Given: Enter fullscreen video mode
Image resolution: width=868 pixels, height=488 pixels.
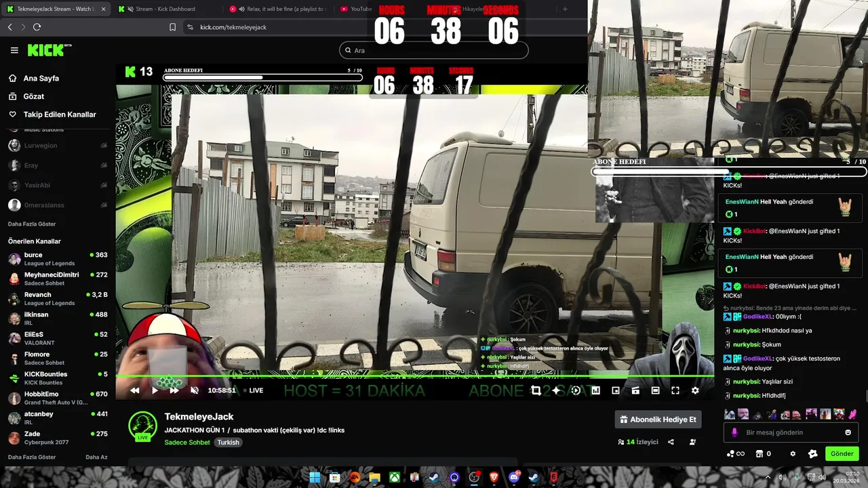Looking at the screenshot, I should pyautogui.click(x=675, y=390).
